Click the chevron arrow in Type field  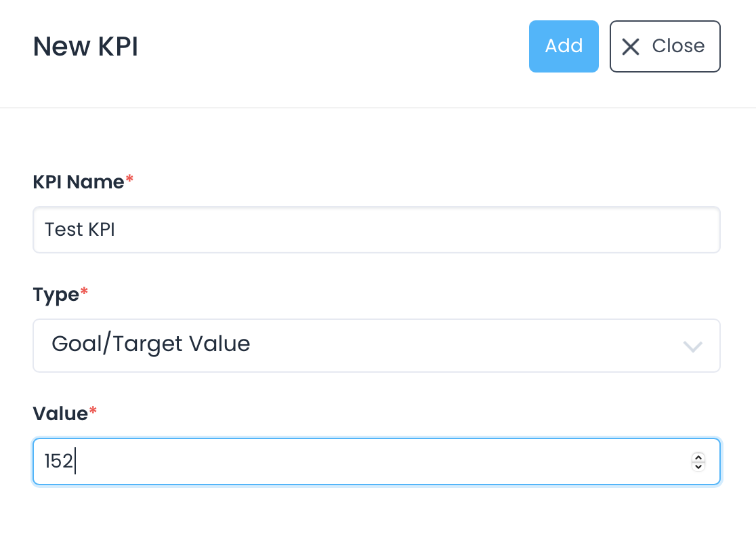692,346
